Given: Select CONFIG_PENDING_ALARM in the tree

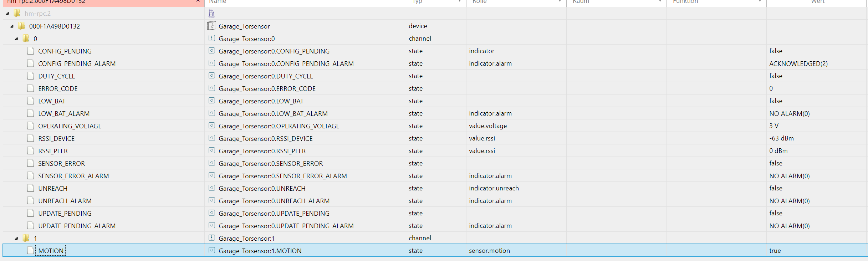Looking at the screenshot, I should pyautogui.click(x=77, y=63).
